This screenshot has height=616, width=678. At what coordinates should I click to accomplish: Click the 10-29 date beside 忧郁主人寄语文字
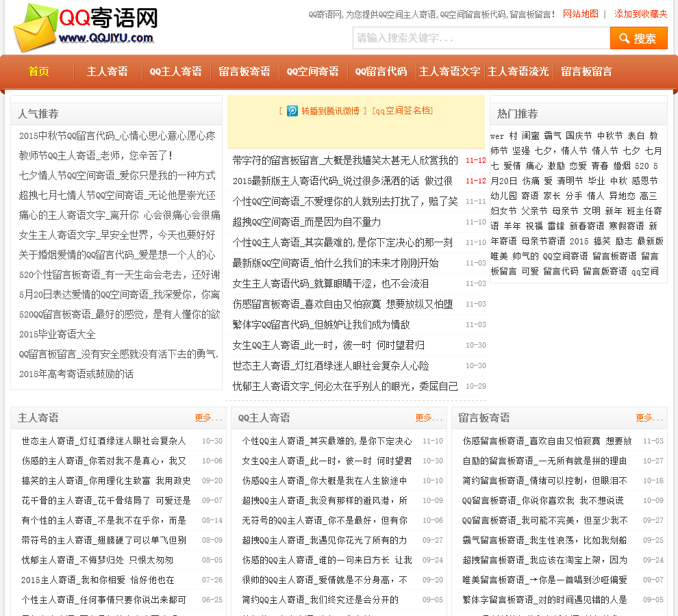click(476, 386)
